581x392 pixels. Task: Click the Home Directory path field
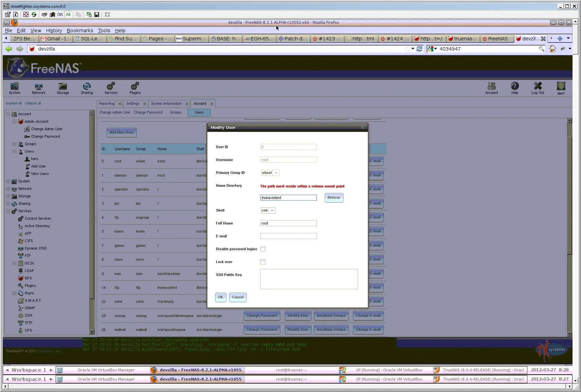(x=288, y=198)
